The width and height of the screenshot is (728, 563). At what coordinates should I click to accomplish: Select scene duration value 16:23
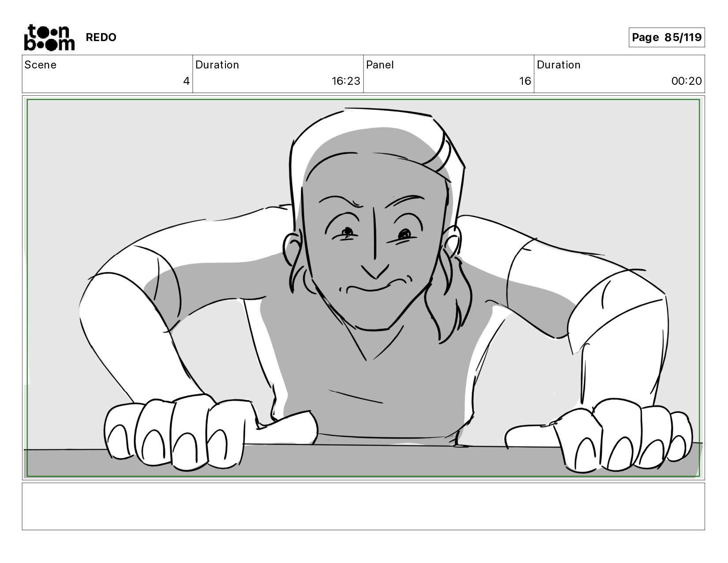click(346, 81)
